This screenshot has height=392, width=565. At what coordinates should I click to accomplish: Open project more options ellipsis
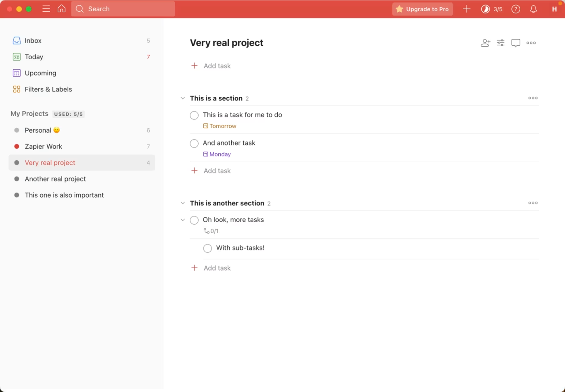(x=531, y=43)
